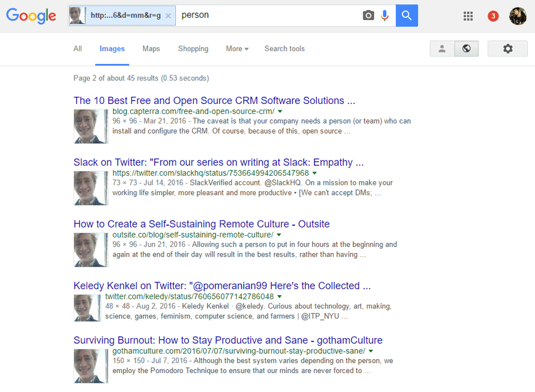Open 'How to Create a Self-Sustaining Remote Culture' result
The width and height of the screenshot is (535, 392).
(202, 224)
